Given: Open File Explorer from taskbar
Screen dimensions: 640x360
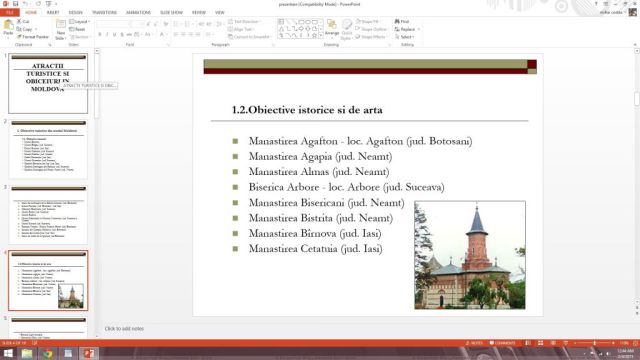Looking at the screenshot, I should coord(27,353).
